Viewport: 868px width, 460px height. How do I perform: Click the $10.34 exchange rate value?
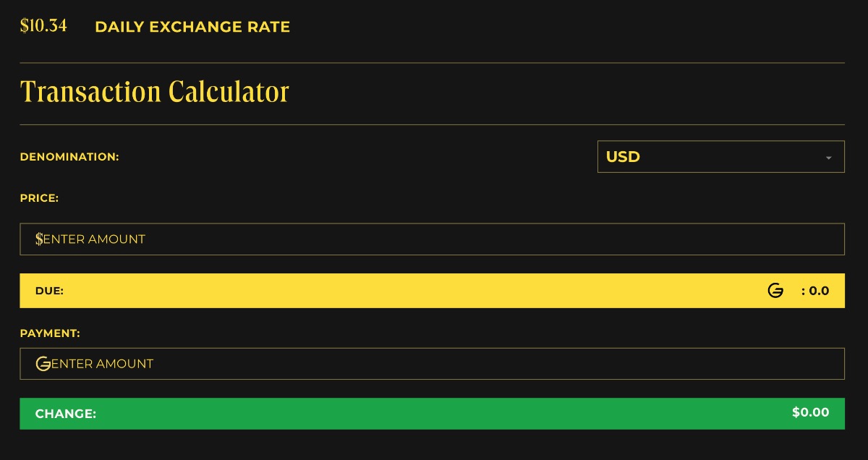(x=43, y=26)
